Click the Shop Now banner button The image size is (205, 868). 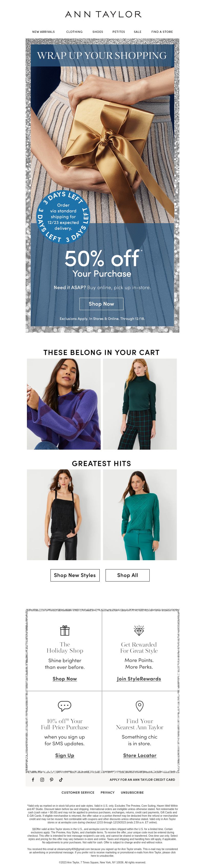[x=101, y=304]
